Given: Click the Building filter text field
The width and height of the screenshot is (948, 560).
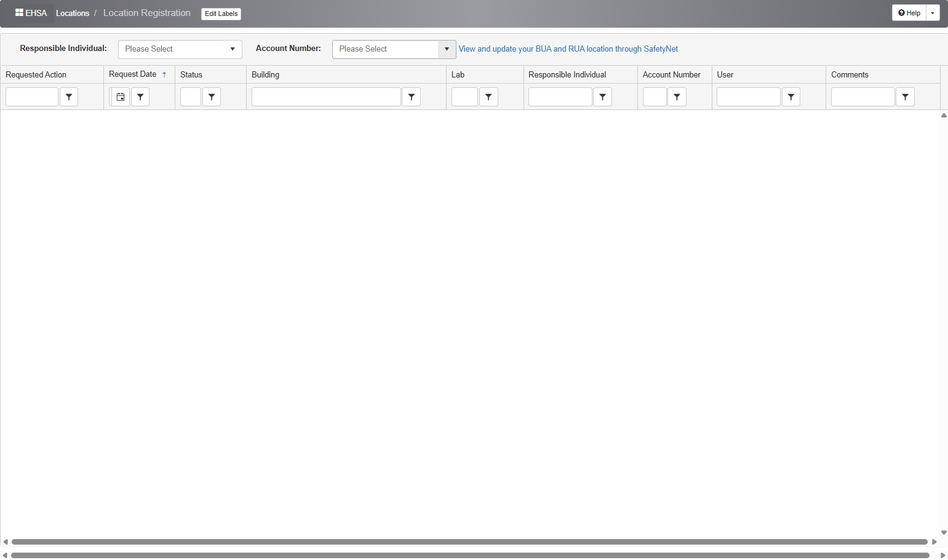Looking at the screenshot, I should pyautogui.click(x=326, y=97).
